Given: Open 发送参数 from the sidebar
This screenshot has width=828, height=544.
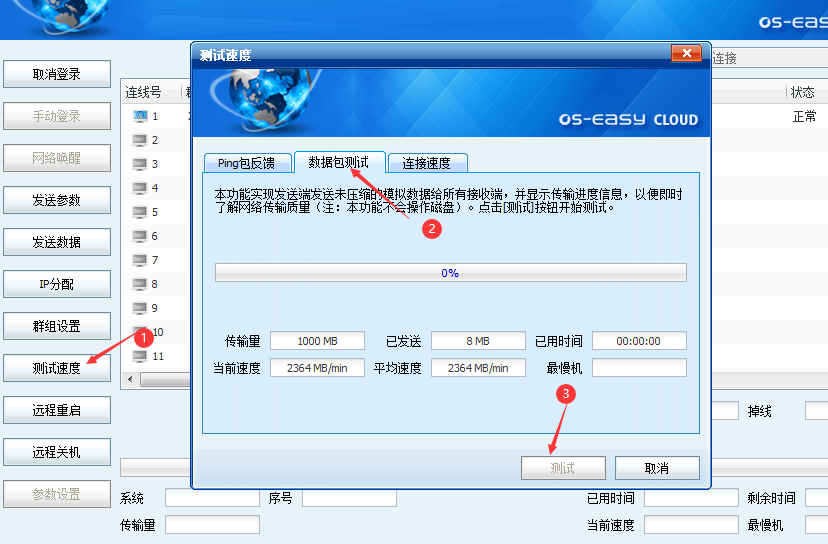Looking at the screenshot, I should click(x=56, y=200).
